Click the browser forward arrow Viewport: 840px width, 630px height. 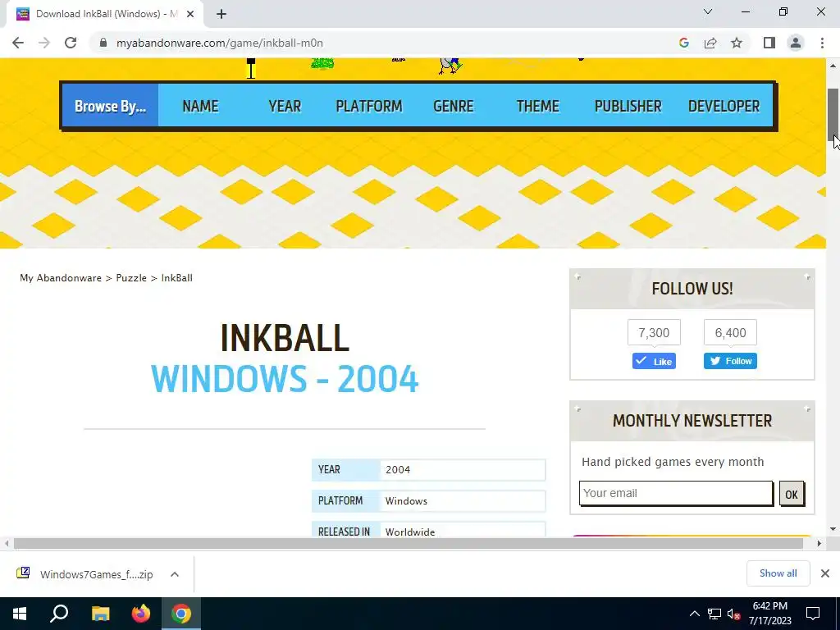tap(44, 43)
